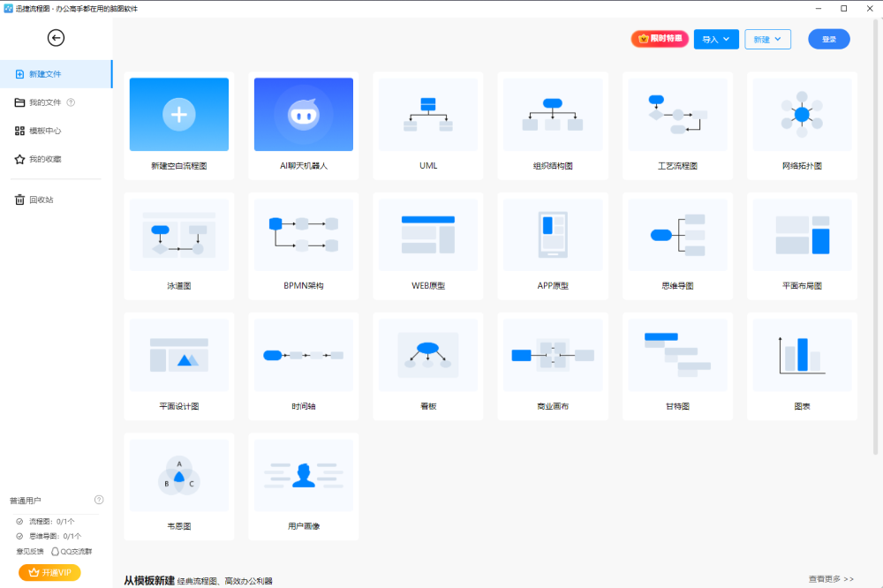Open 我的收藏 in the sidebar
Viewport: 883px width, 588px height.
(45, 159)
